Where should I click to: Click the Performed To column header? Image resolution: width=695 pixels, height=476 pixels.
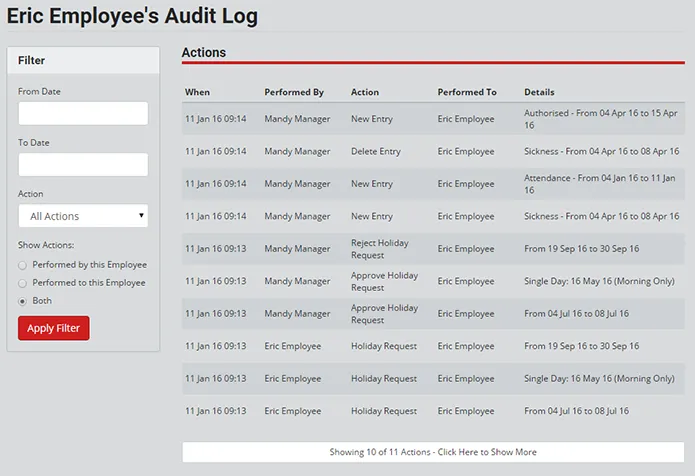coord(467,92)
